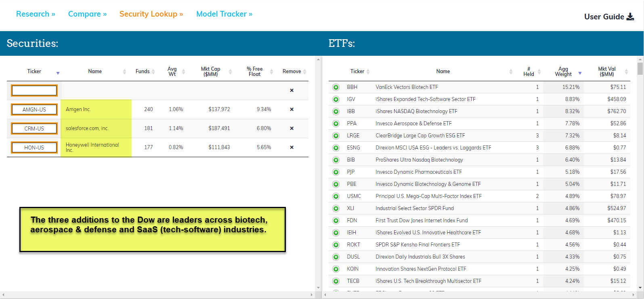Viewport: 644px width, 299px height.
Task: Click ETF list scroll down arrow
Action: [640, 288]
